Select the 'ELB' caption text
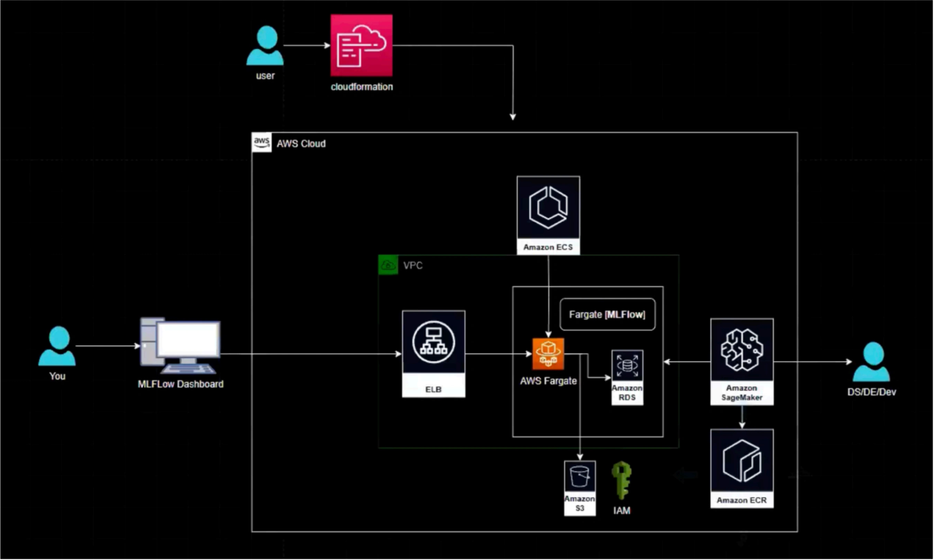The height and width of the screenshot is (560, 934). 433,389
